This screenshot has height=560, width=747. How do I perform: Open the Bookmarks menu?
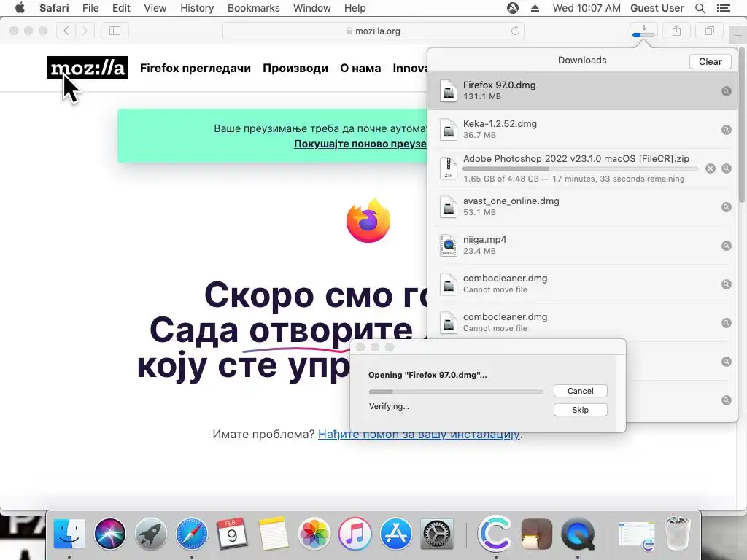(x=253, y=8)
